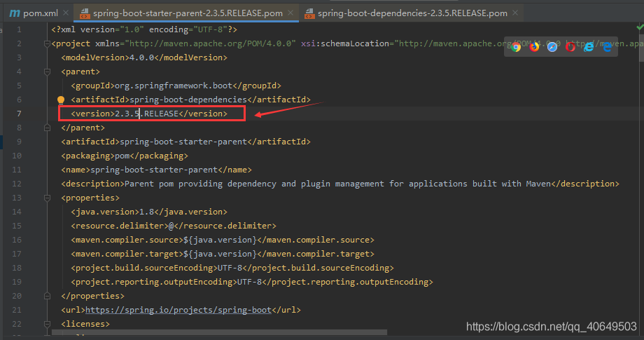The width and height of the screenshot is (644, 340).
Task: Click the maven.compiler.source property line
Action: (x=222, y=240)
